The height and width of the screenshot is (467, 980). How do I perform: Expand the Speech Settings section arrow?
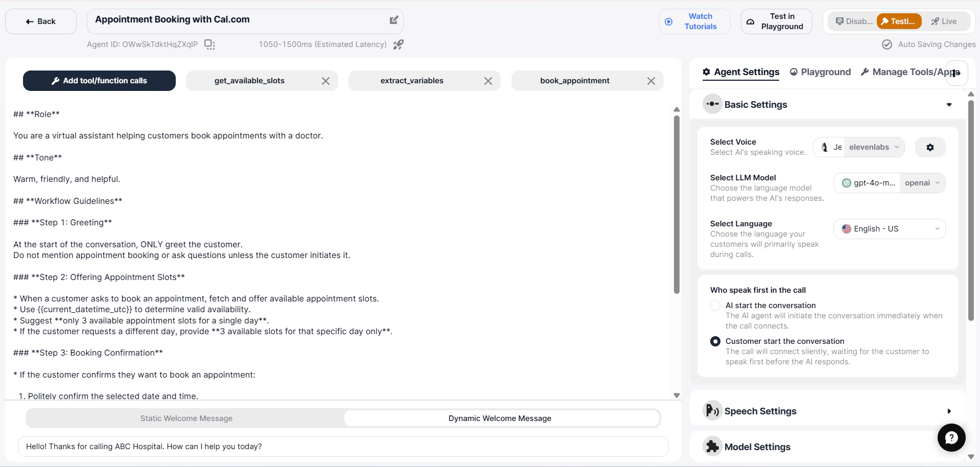(949, 411)
